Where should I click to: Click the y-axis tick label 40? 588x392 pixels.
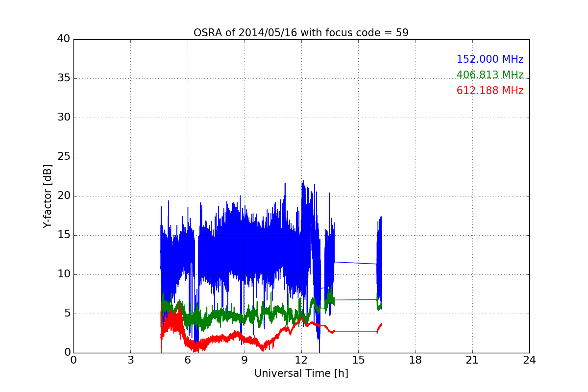[64, 39]
